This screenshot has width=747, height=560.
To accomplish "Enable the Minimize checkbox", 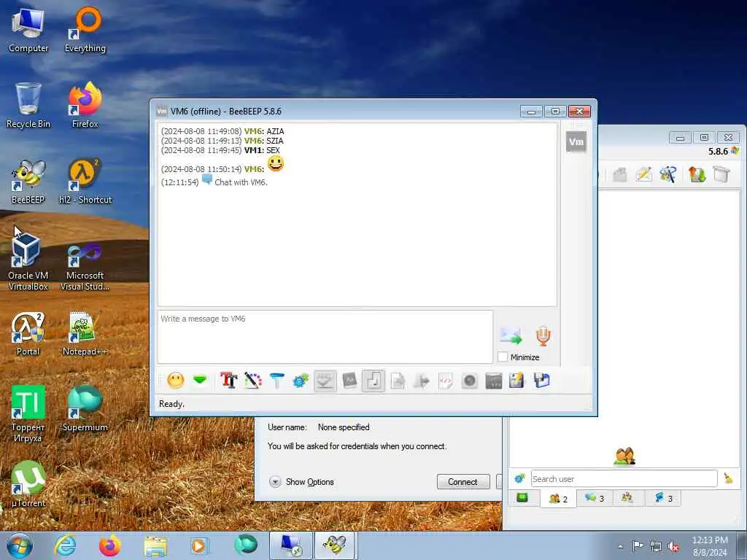I will [x=503, y=357].
